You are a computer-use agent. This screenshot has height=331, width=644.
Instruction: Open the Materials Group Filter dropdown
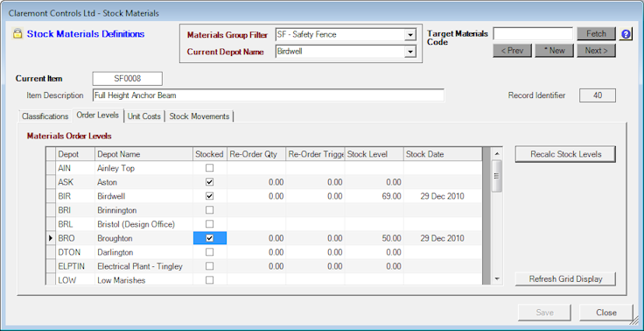pos(409,35)
